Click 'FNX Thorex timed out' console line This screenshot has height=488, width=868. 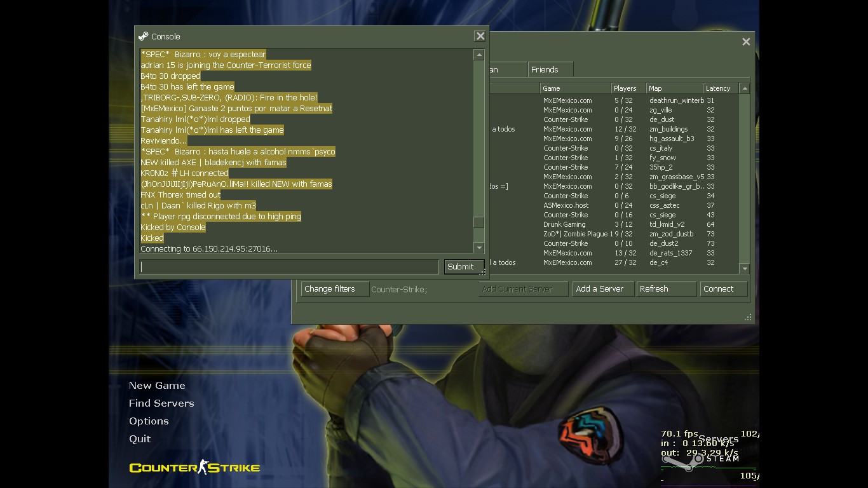180,195
